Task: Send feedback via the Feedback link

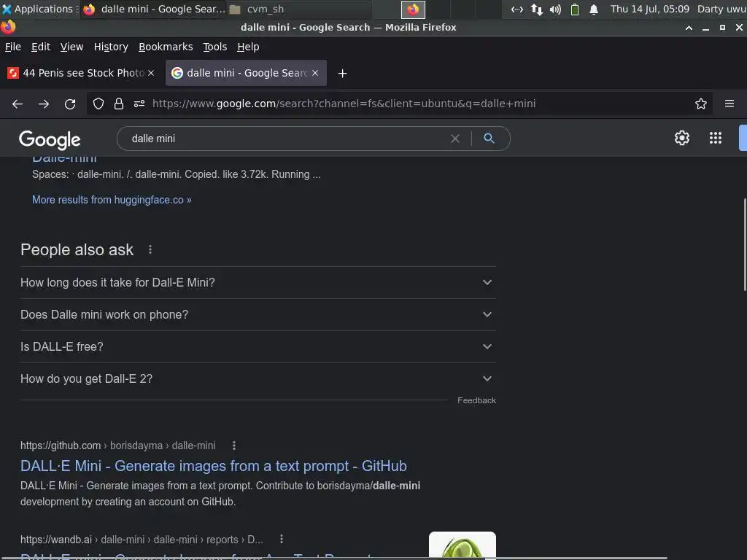Action: tap(476, 400)
